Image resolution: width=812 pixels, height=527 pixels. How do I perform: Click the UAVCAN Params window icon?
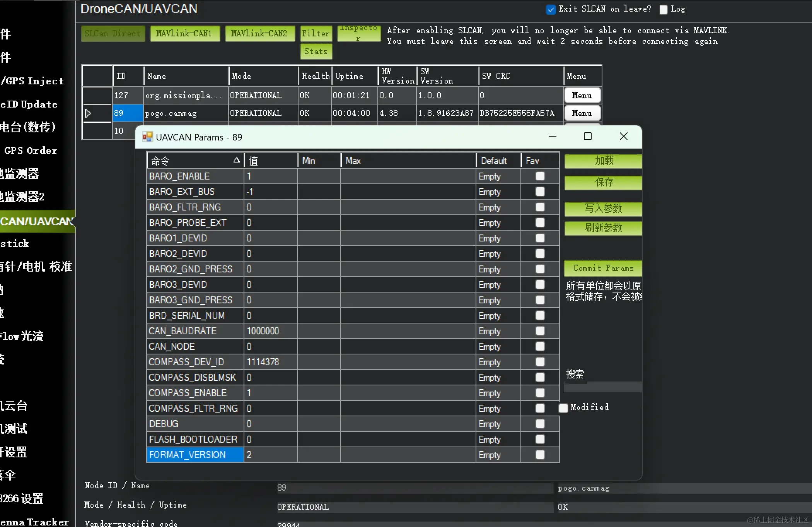tap(147, 137)
